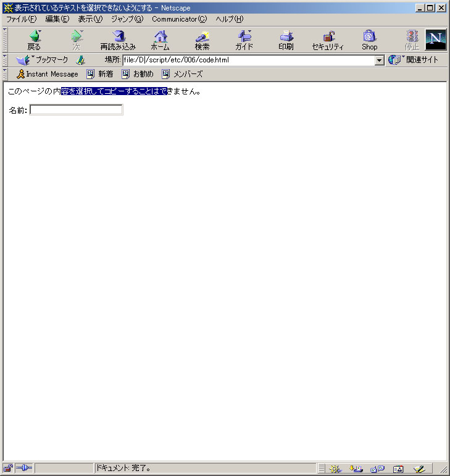
Task: Open the Mailbox component bar icon
Action: 356,469
